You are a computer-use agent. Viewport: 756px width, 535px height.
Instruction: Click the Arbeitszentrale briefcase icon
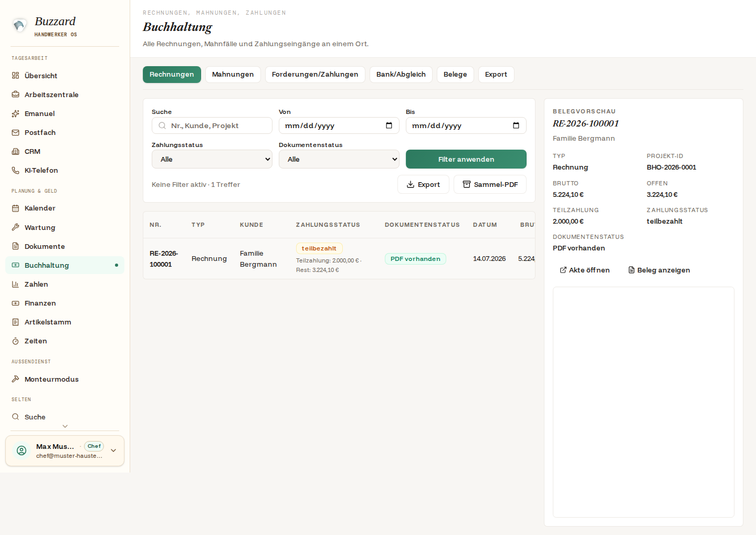(16, 95)
